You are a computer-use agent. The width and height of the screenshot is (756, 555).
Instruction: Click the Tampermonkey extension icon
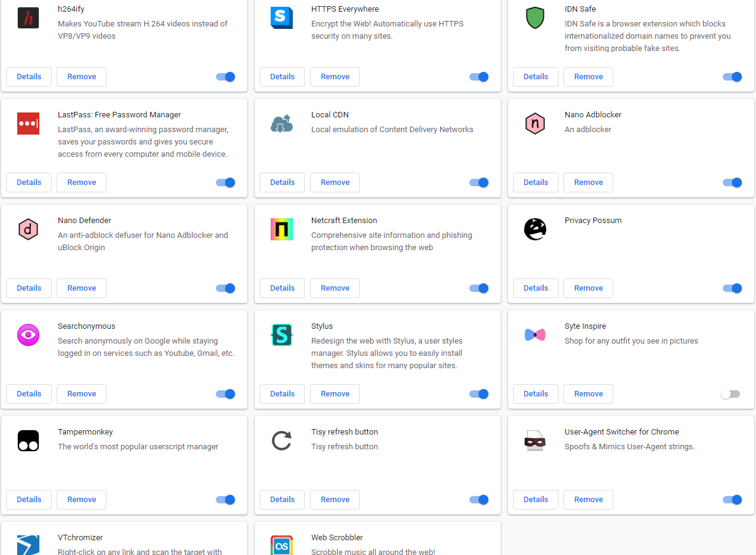tap(28, 441)
